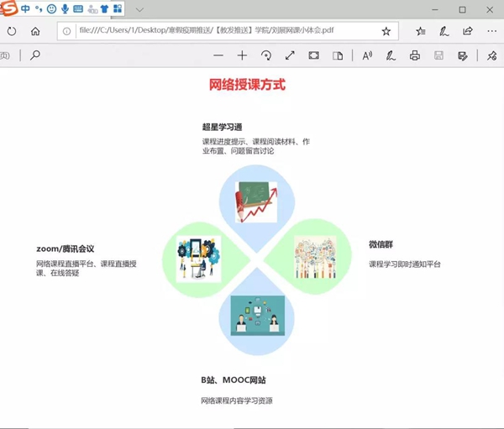This screenshot has width=504, height=429.
Task: Enter full screen with diagonal arrows icon
Action: pos(290,55)
